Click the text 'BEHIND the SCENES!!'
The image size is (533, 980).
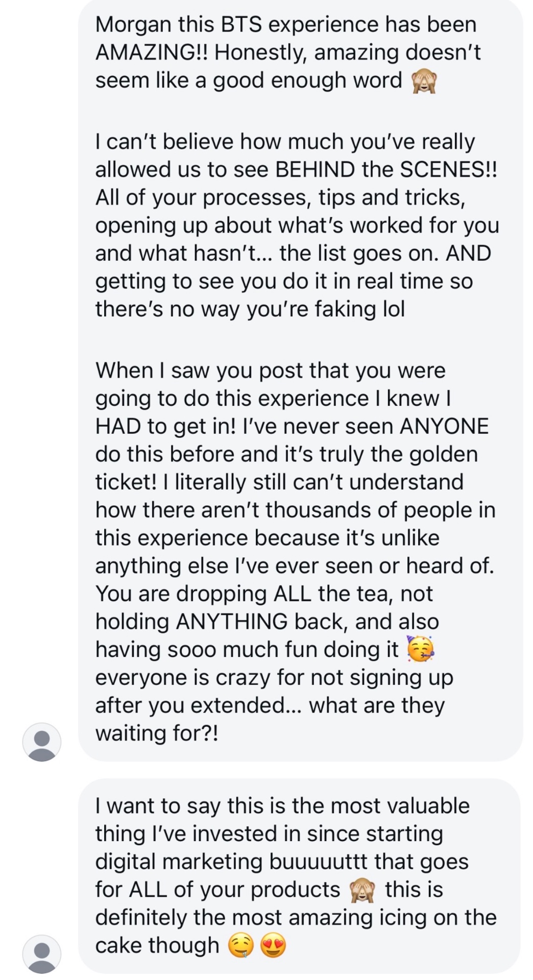coord(386,169)
